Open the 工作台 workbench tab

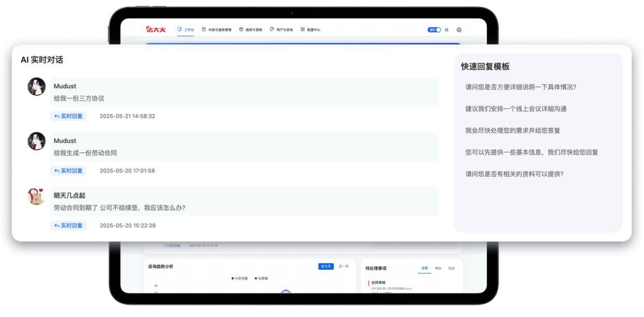pyautogui.click(x=186, y=30)
